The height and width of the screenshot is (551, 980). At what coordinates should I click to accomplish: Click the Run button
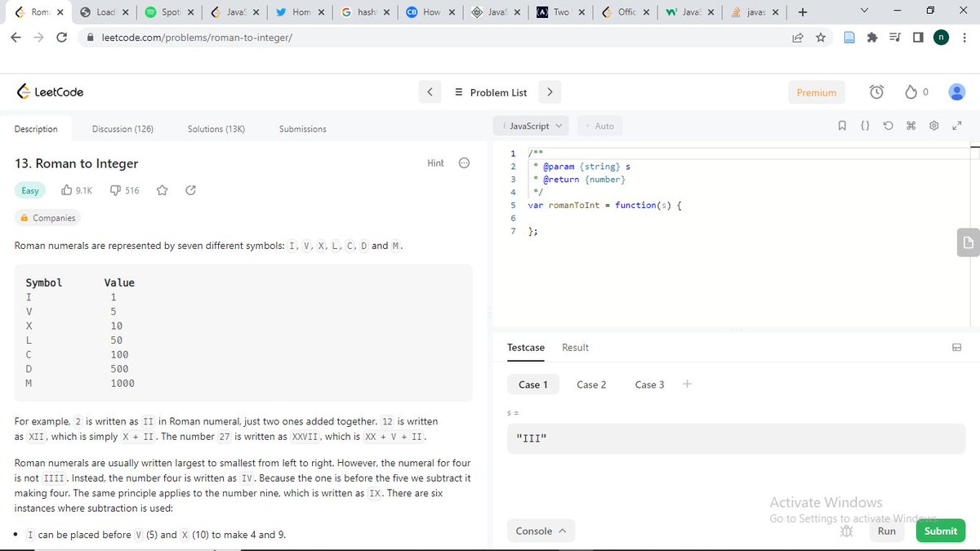tap(887, 531)
